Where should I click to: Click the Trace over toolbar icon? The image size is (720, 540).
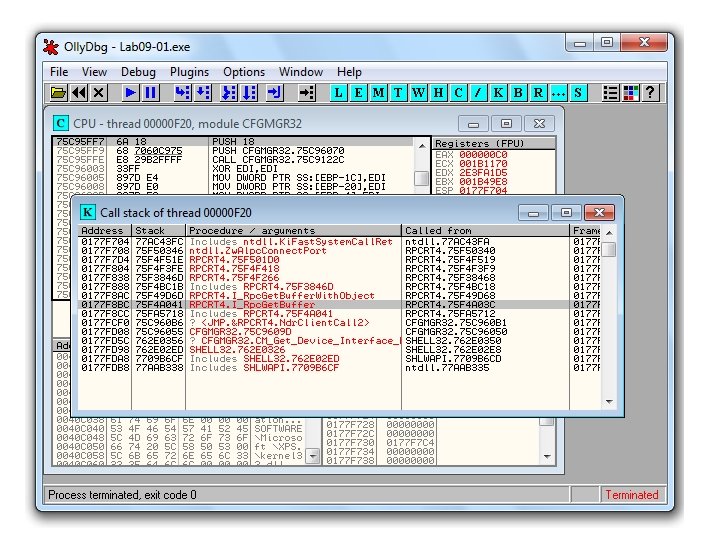pos(249,93)
